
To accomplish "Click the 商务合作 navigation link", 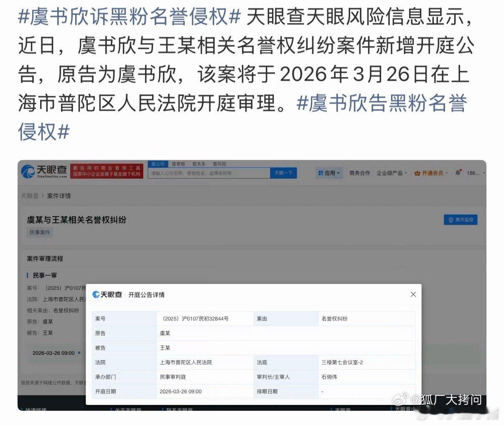I will [x=360, y=173].
